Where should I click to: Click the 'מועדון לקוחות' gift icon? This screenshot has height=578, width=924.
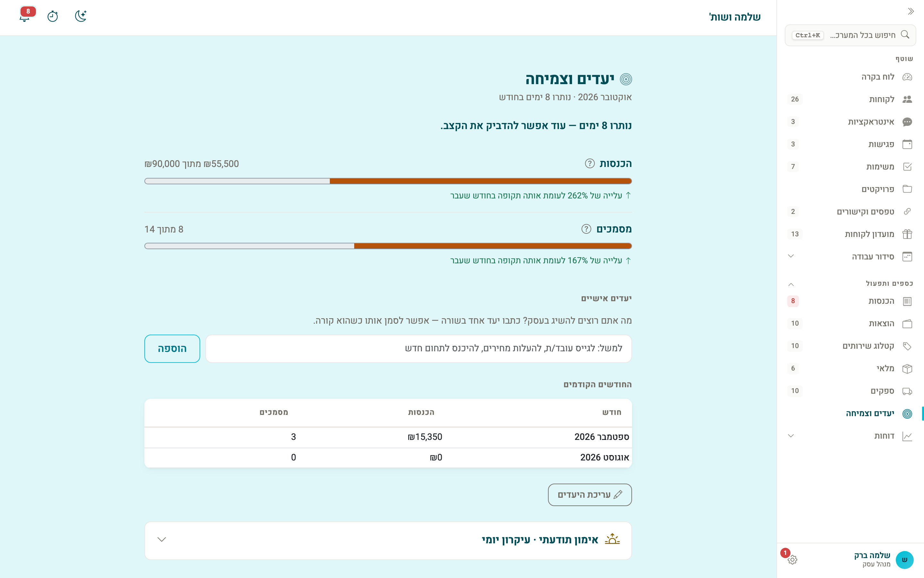907,234
